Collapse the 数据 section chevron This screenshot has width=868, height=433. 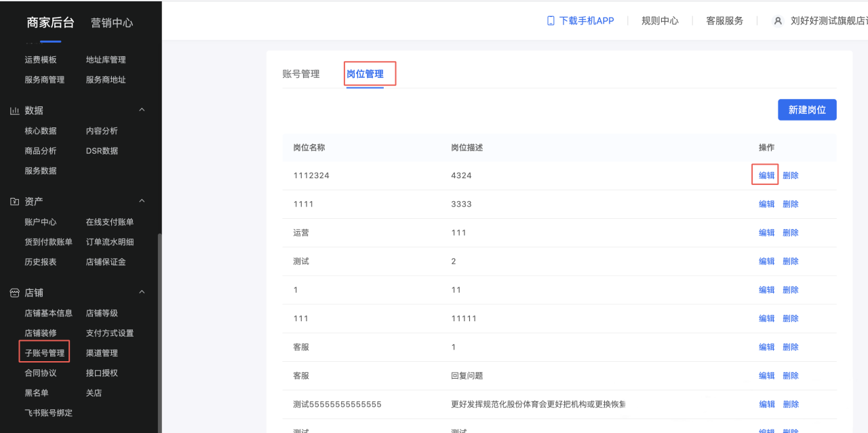point(141,110)
